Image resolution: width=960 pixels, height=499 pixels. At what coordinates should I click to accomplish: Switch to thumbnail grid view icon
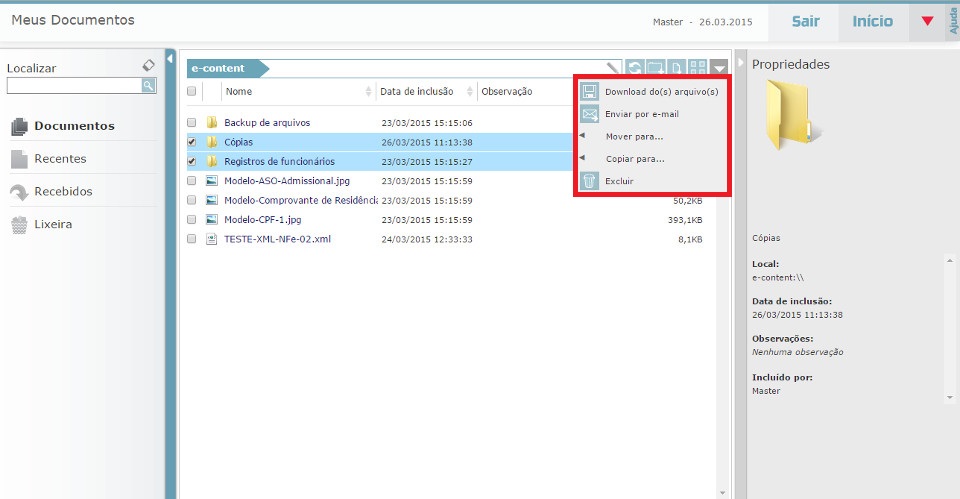coord(697,69)
